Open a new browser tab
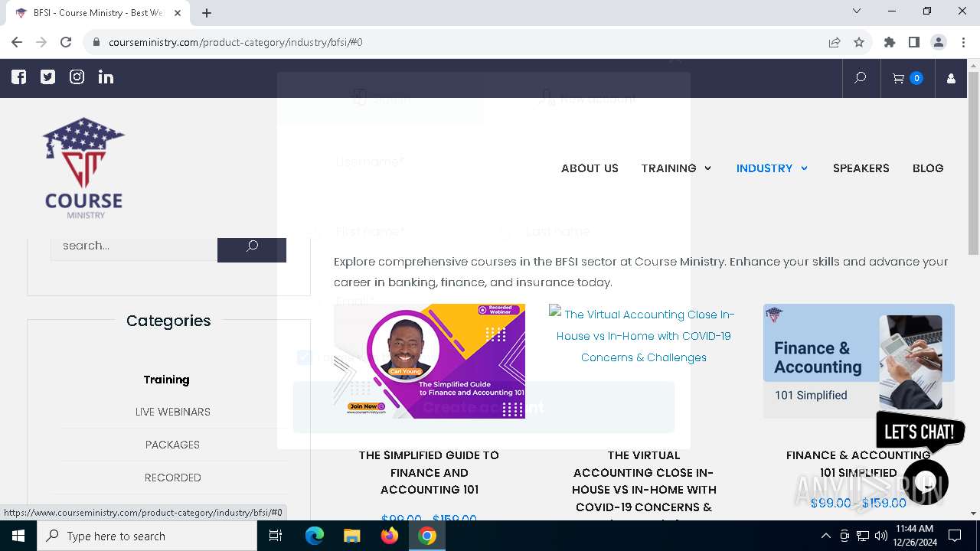The height and width of the screenshot is (551, 980). [x=207, y=12]
